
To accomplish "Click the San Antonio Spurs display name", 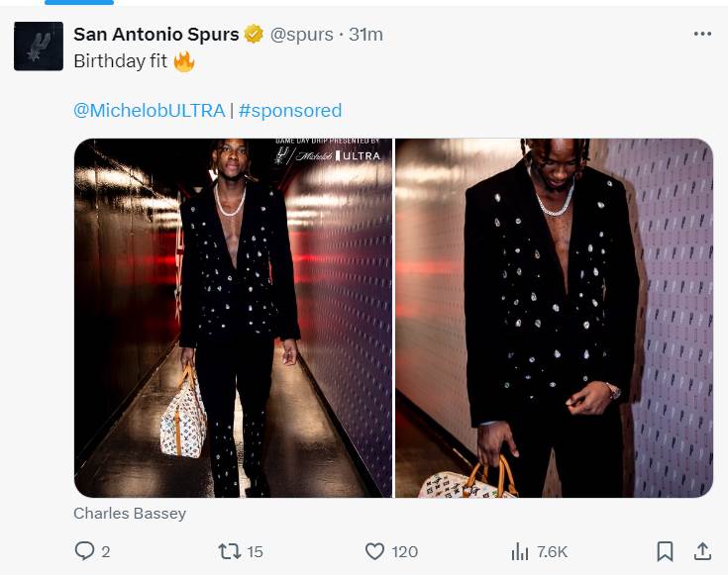I will [x=156, y=35].
